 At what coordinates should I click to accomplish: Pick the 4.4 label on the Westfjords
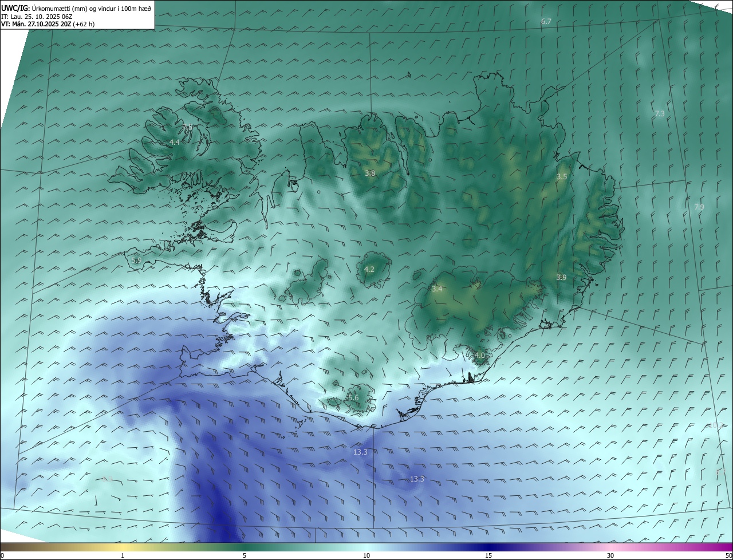click(175, 142)
